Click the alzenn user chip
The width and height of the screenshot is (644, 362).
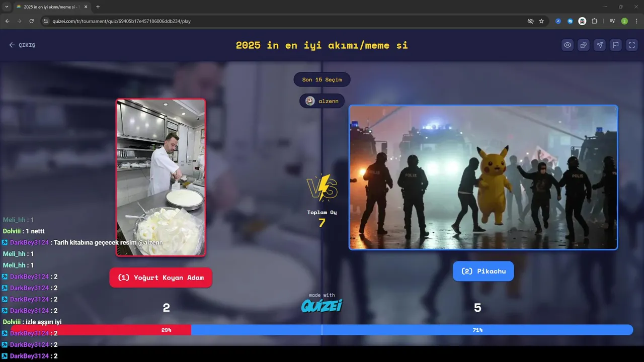point(322,101)
